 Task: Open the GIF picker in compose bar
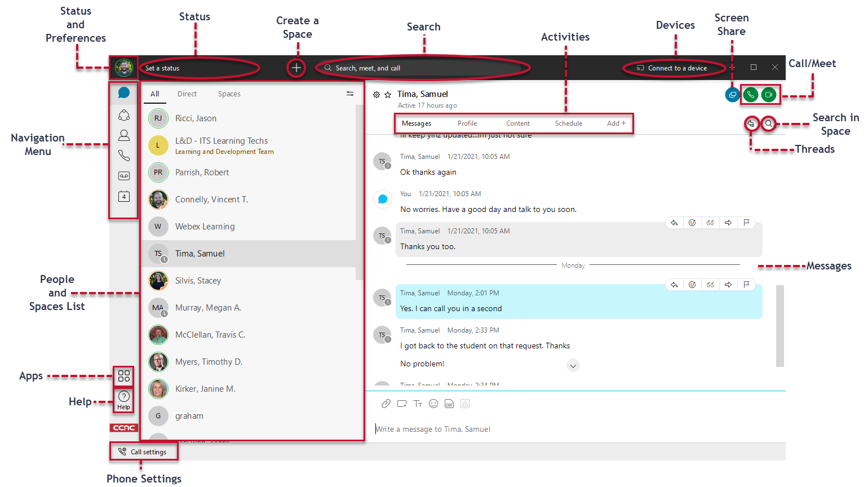pos(449,404)
